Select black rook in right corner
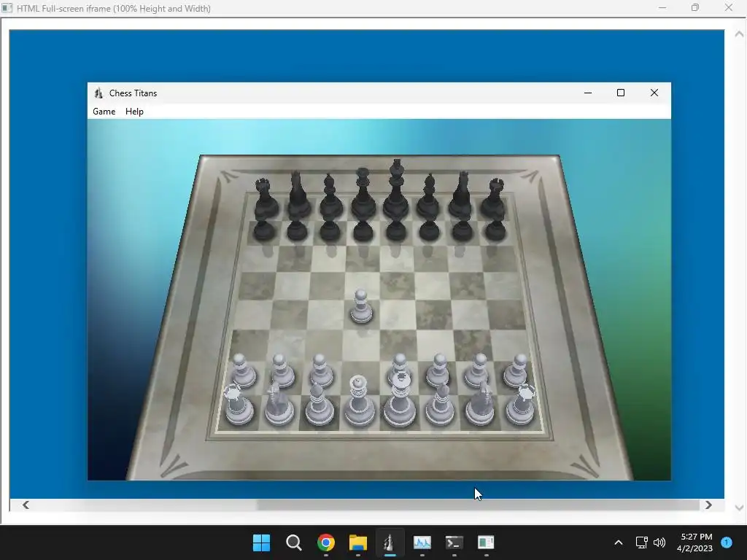 (492, 198)
